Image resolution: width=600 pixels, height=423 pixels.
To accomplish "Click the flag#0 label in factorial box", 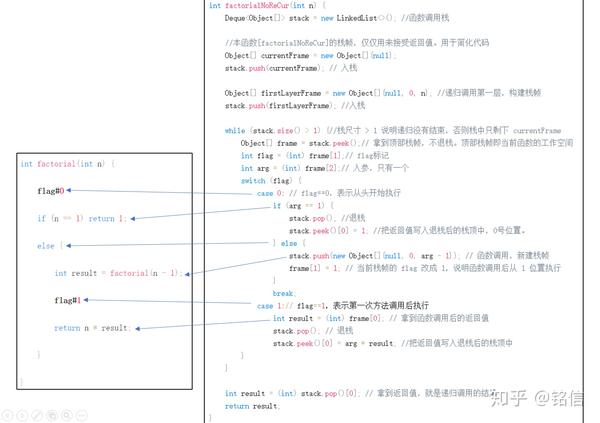I will pyautogui.click(x=51, y=191).
